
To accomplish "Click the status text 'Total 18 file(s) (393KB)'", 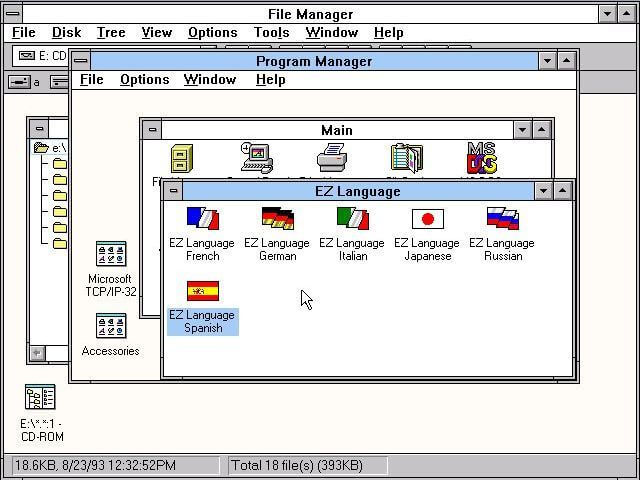I will pos(297,465).
